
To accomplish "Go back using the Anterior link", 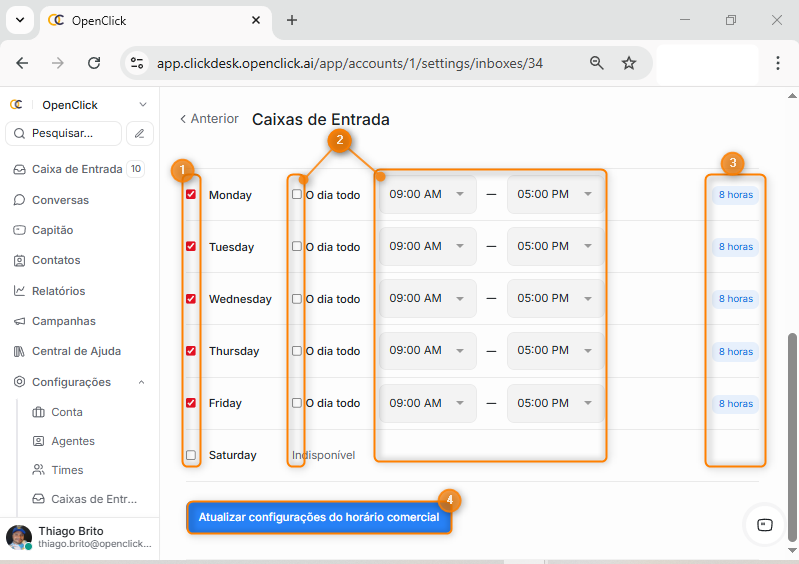I will click(209, 119).
